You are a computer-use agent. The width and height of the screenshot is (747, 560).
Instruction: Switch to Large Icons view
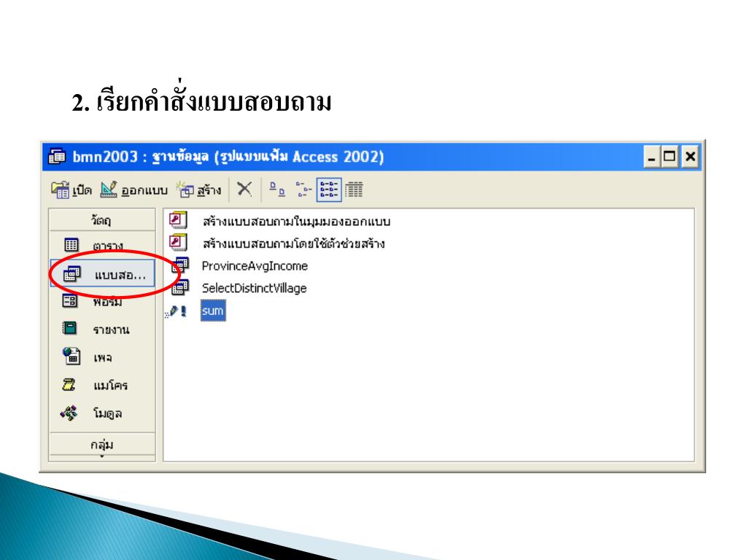277,190
